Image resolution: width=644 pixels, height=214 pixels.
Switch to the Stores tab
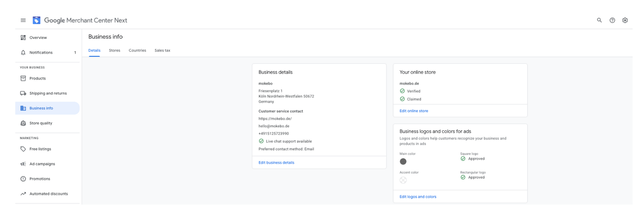point(115,51)
